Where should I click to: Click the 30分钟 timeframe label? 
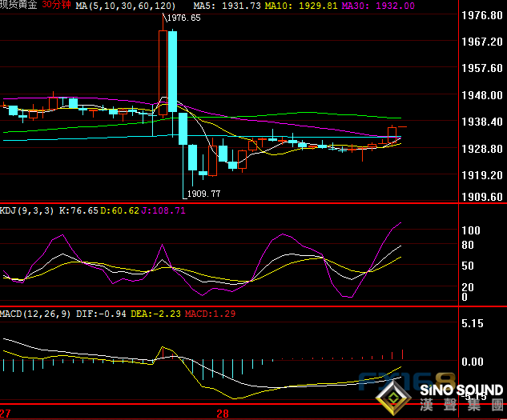[56, 5]
